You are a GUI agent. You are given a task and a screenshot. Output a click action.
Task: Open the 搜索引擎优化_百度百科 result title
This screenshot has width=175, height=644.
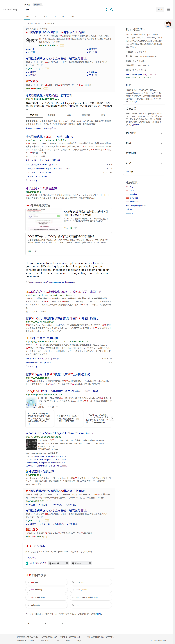pos(49,95)
